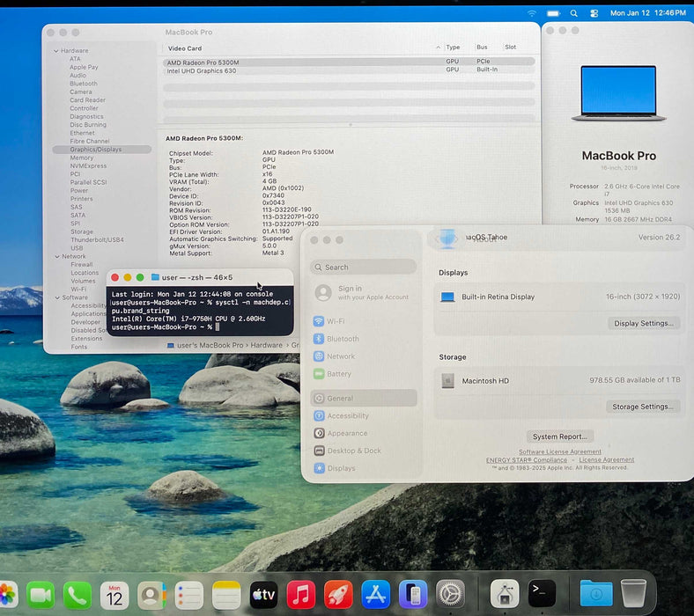Click the Display Settings... button
The image size is (694, 616).
(644, 323)
